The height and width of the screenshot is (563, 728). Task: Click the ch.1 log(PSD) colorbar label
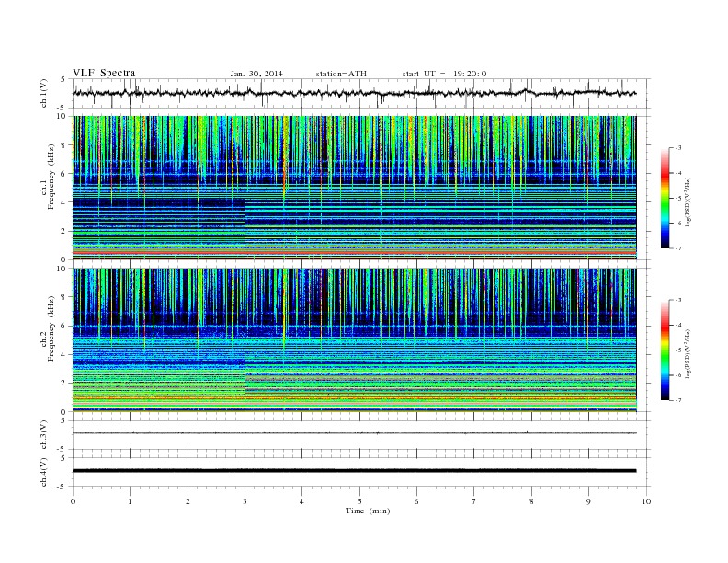coord(689,201)
